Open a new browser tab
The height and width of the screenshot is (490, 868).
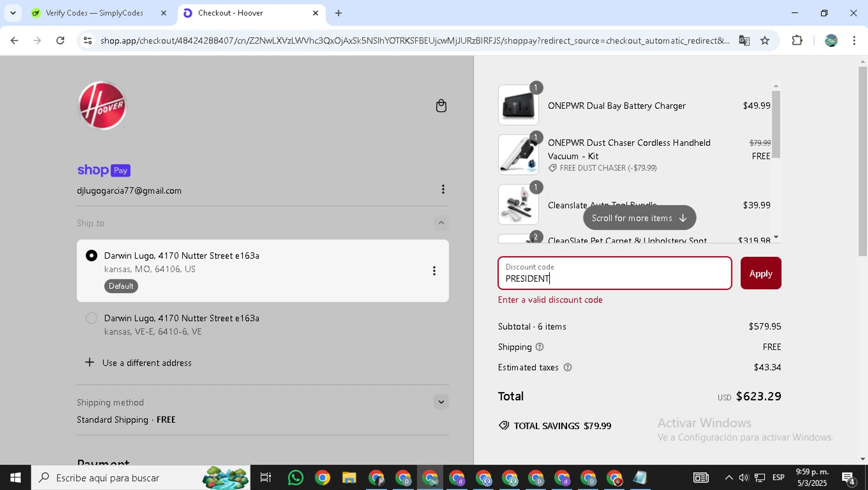click(339, 13)
